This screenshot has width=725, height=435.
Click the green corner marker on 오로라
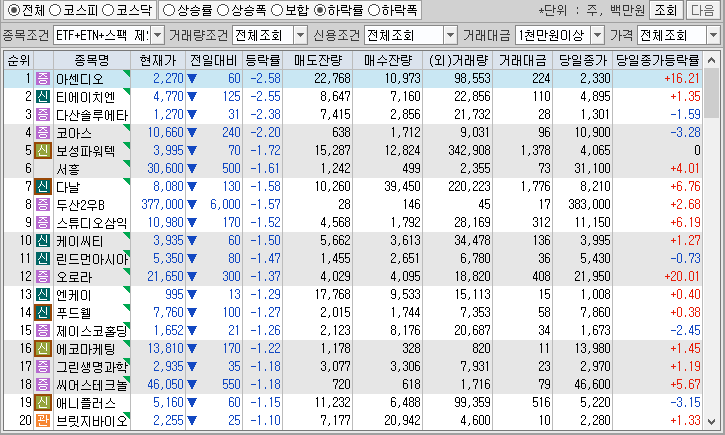point(127,272)
